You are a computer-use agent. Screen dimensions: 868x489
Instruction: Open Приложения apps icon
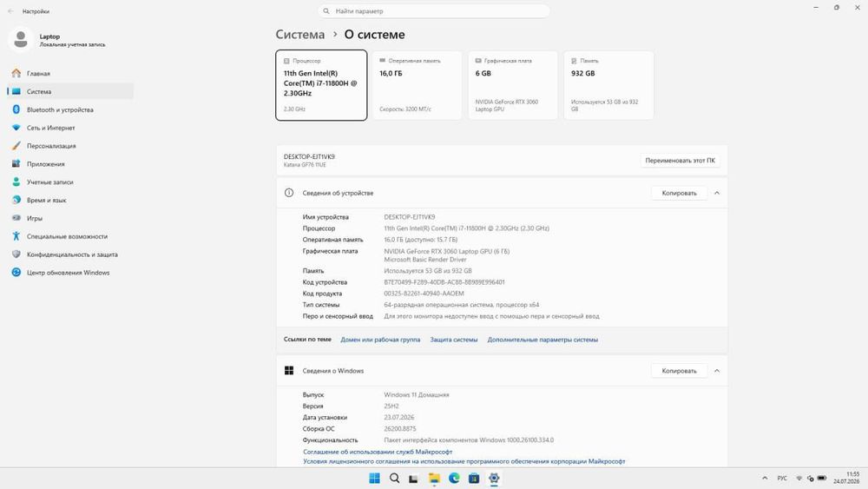(x=16, y=164)
